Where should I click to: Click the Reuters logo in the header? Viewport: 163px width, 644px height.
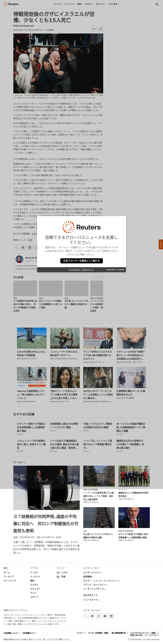coord(11,4)
